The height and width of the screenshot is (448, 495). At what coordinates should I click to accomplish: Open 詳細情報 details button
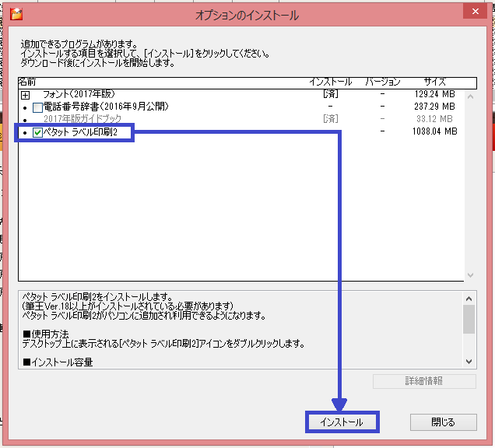click(424, 381)
